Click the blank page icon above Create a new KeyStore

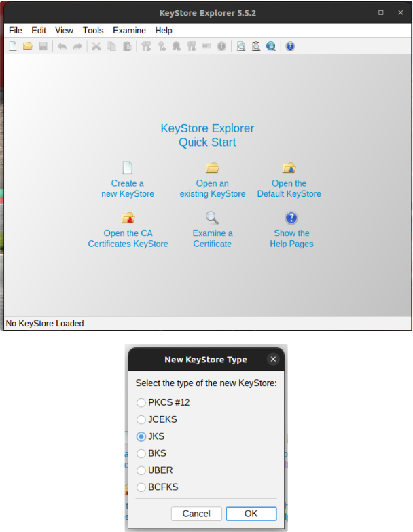pyautogui.click(x=128, y=168)
